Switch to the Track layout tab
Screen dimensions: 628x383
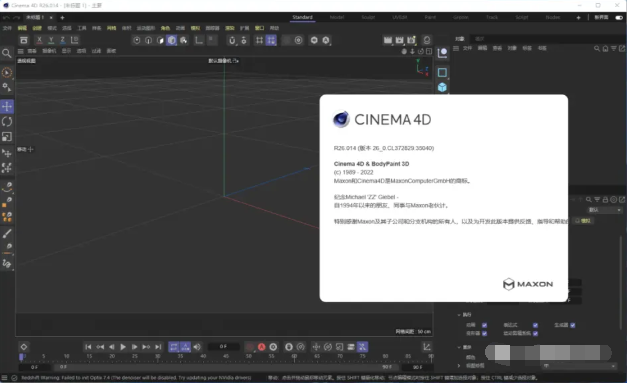[492, 17]
